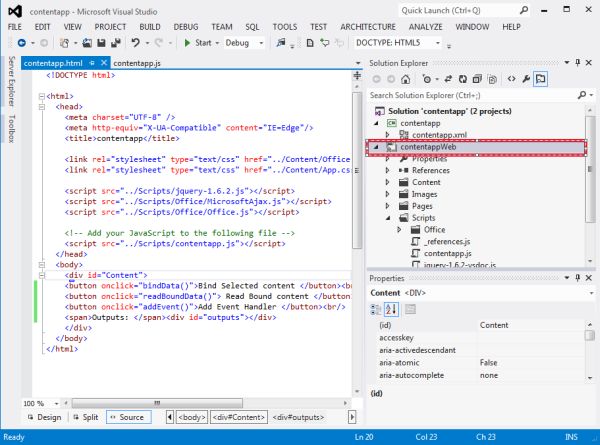Image resolution: width=600 pixels, height=445 pixels.
Task: Open the DEBUG menu
Action: point(186,27)
